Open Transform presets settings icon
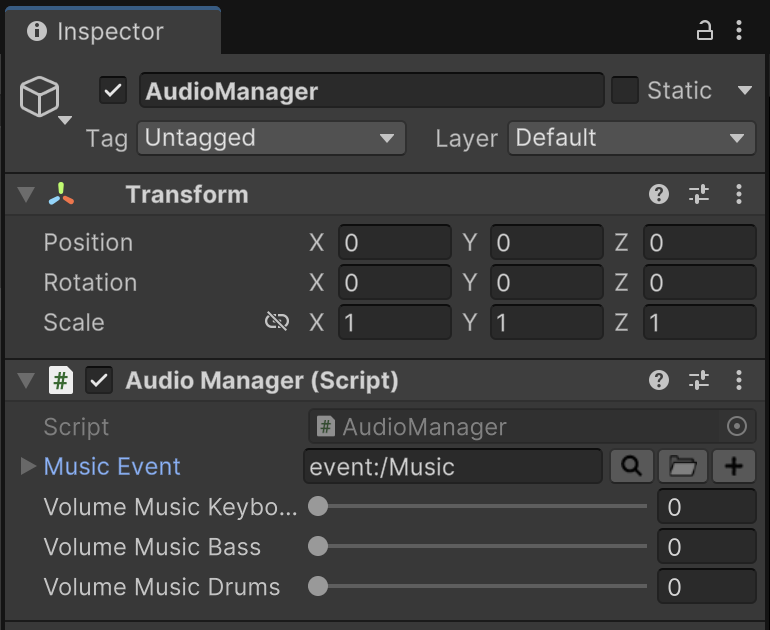770x630 pixels. [699, 194]
